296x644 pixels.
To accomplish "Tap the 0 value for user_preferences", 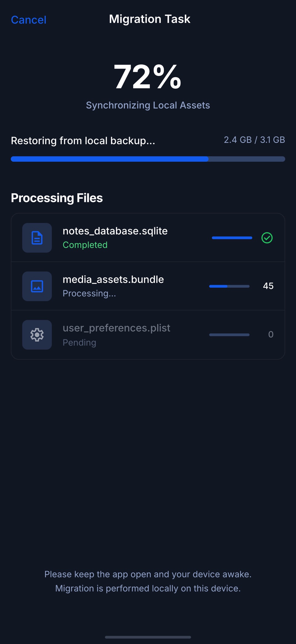I will [271, 334].
